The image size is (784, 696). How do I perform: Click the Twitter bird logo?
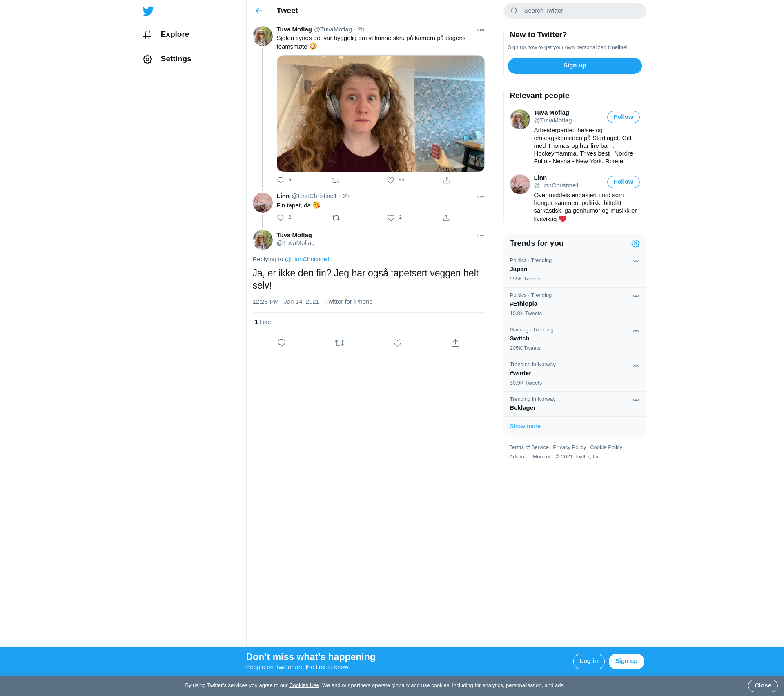pyautogui.click(x=148, y=11)
